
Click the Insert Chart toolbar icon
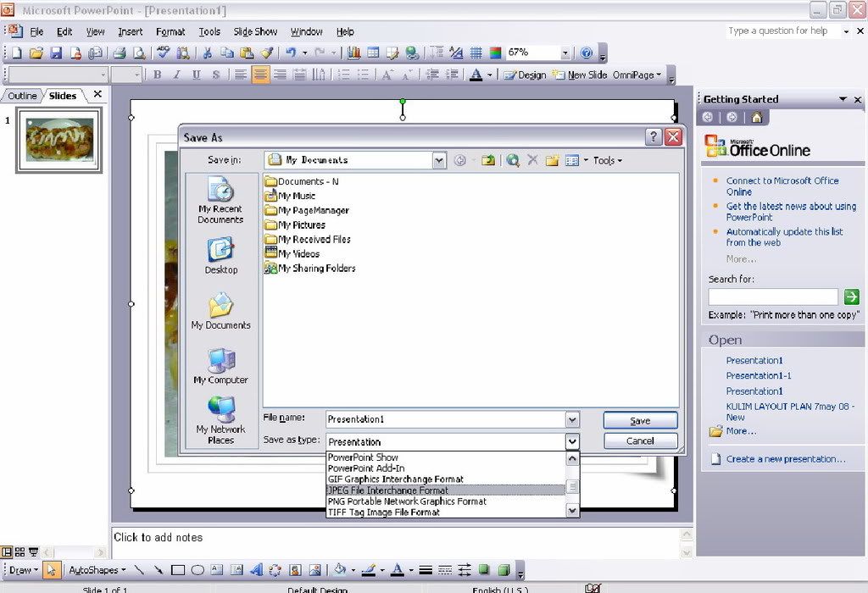coord(353,53)
